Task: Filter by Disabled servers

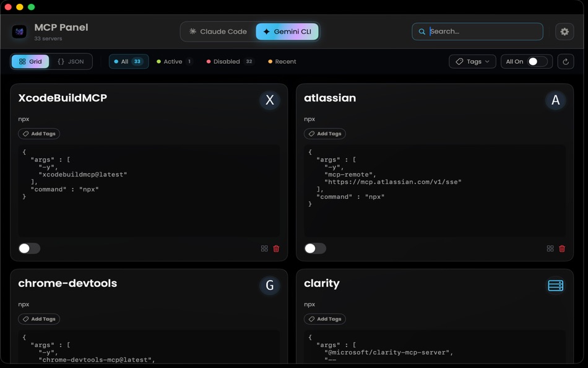Action: coord(230,61)
